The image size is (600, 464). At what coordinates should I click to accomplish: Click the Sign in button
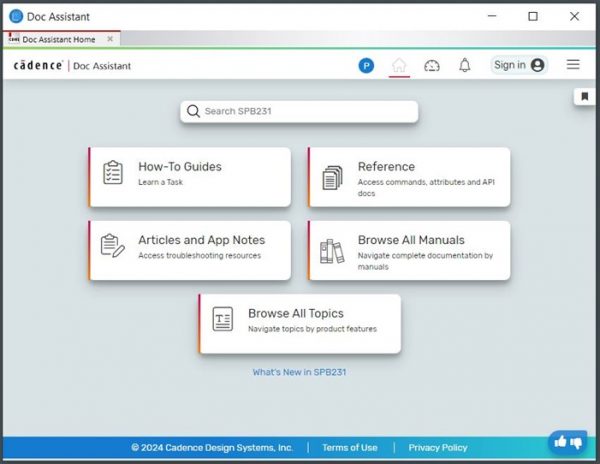point(519,65)
